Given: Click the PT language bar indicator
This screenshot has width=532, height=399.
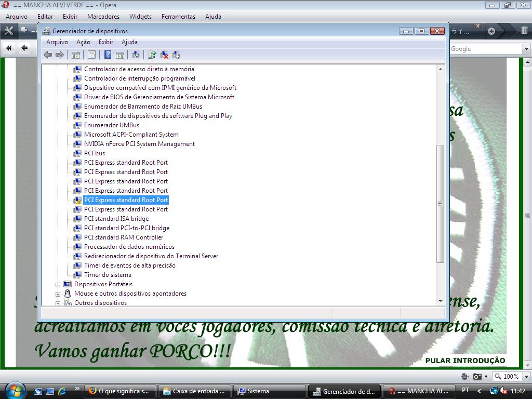Looking at the screenshot, I should (x=465, y=391).
